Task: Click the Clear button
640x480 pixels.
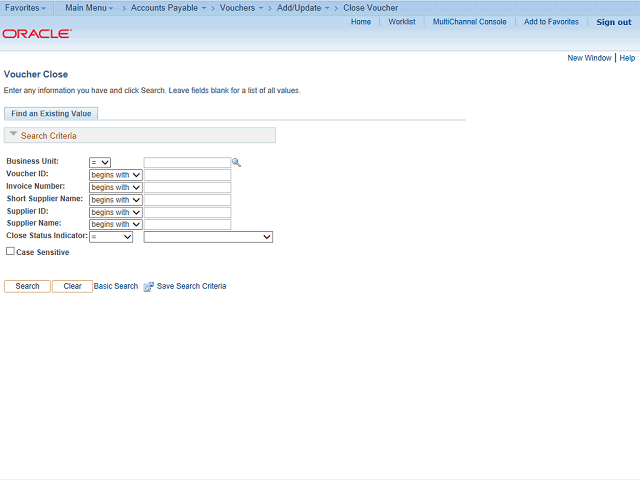Action: (72, 286)
